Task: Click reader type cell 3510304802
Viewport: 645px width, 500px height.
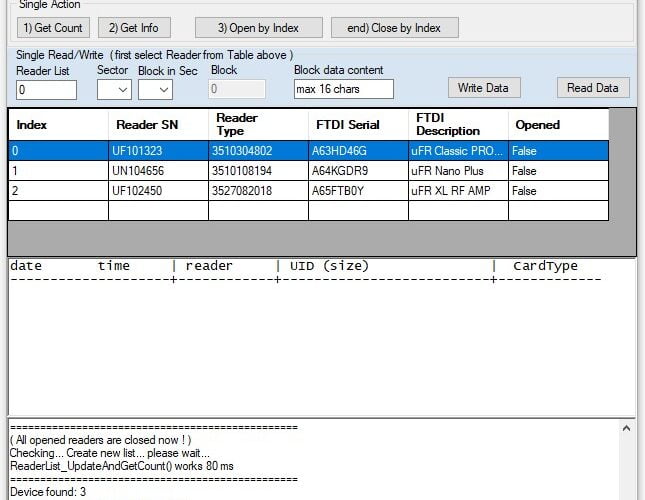Action: pyautogui.click(x=258, y=150)
